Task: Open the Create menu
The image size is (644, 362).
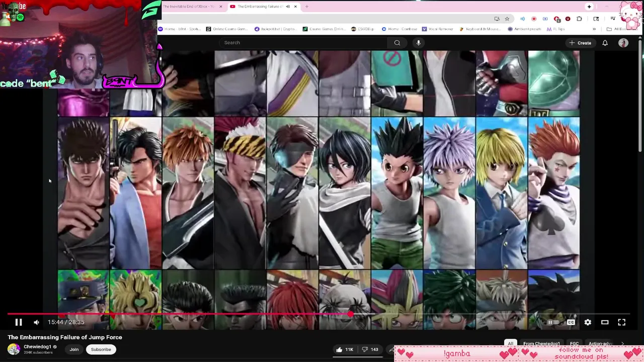Action: pos(580,43)
